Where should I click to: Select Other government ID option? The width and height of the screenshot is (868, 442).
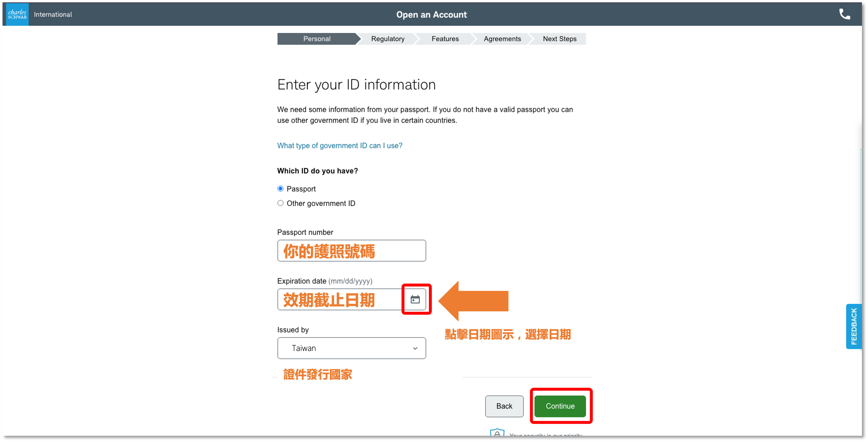coord(280,203)
